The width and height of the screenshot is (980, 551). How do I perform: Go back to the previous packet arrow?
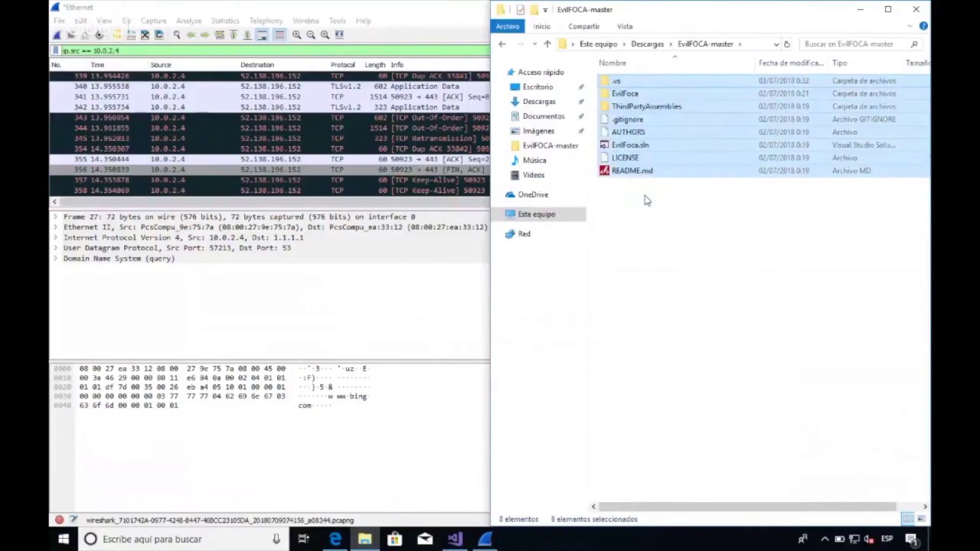[x=191, y=34]
